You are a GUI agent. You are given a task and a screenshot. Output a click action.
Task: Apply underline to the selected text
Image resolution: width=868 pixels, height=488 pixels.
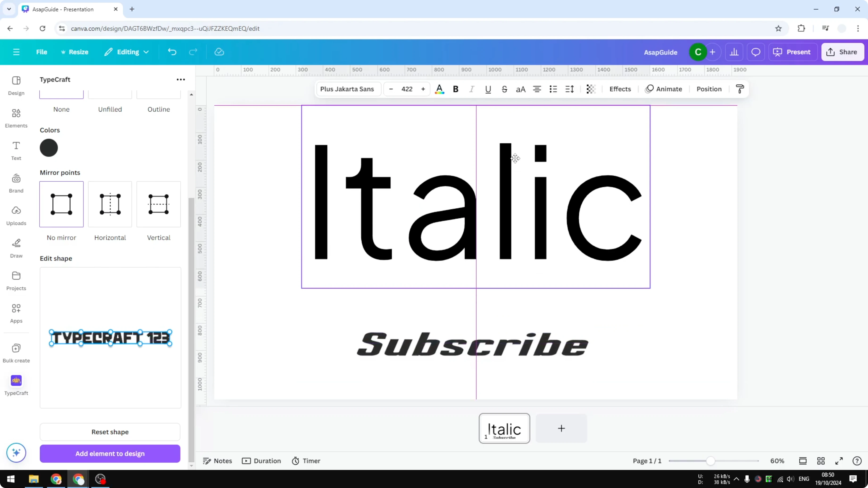tap(488, 89)
